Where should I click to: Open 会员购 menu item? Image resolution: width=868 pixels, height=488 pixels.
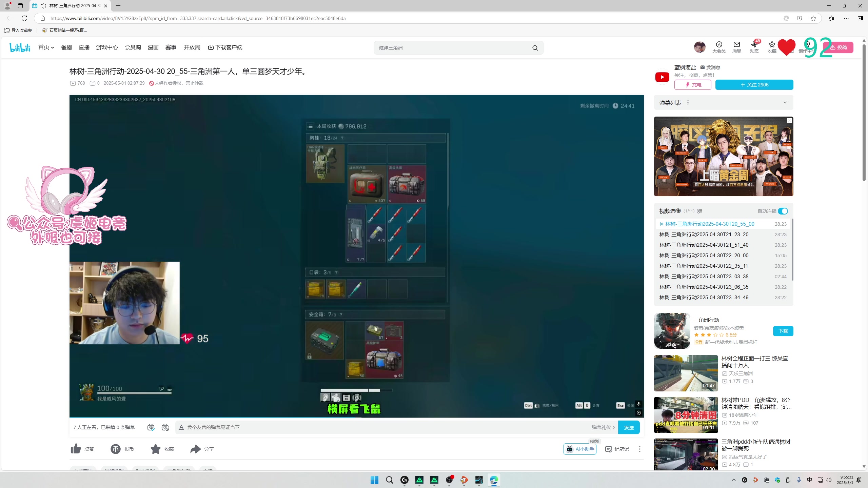click(133, 47)
